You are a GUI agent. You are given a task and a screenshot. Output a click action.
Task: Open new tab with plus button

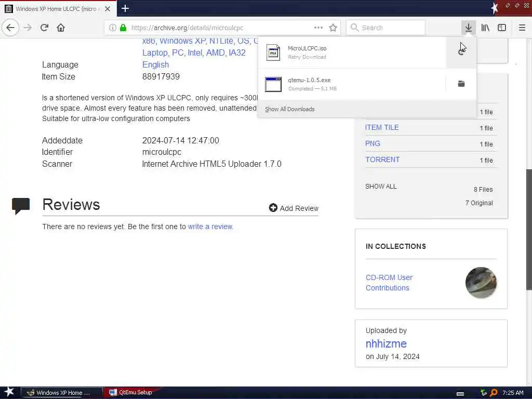(125, 8)
